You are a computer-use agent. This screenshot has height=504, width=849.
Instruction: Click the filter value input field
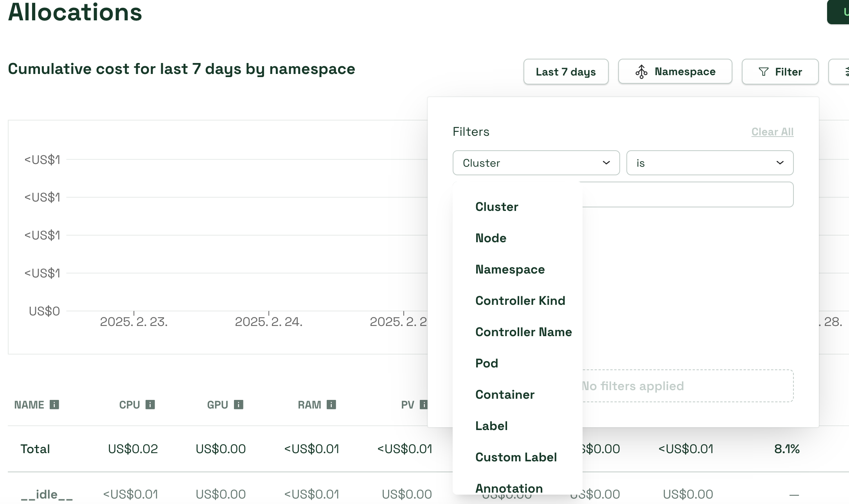tap(687, 194)
